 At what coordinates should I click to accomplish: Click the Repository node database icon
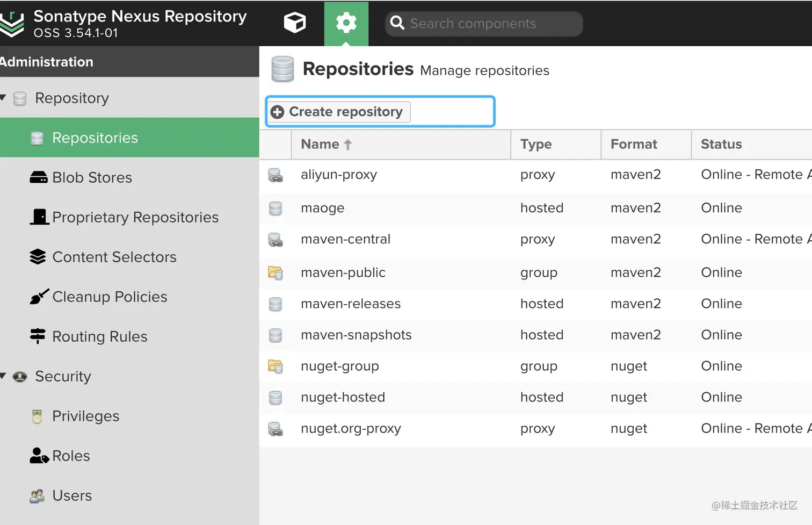coord(20,99)
